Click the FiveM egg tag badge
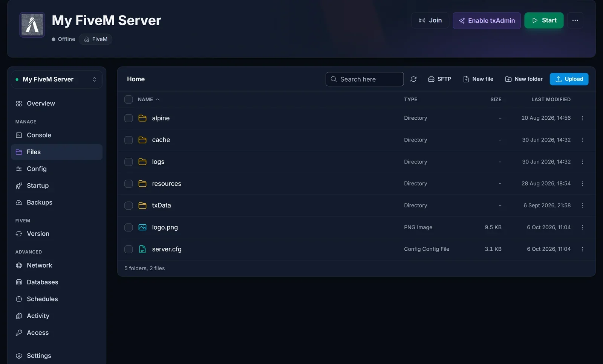603x364 pixels. click(96, 39)
